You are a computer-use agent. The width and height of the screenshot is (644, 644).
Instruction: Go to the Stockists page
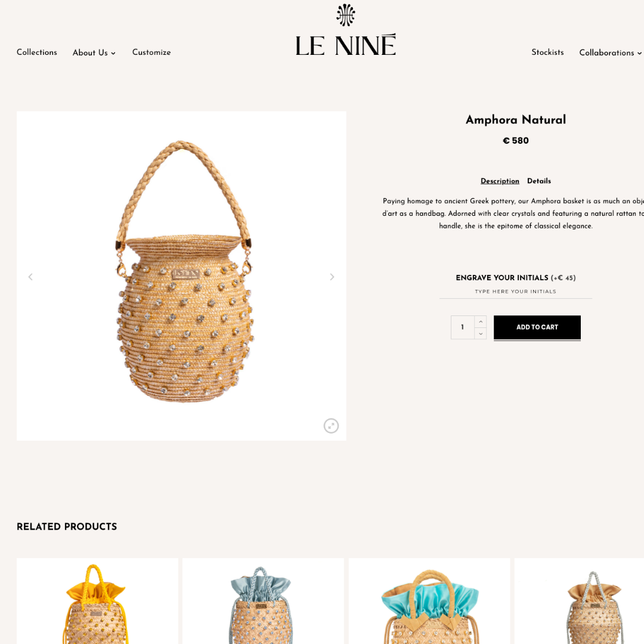547,52
